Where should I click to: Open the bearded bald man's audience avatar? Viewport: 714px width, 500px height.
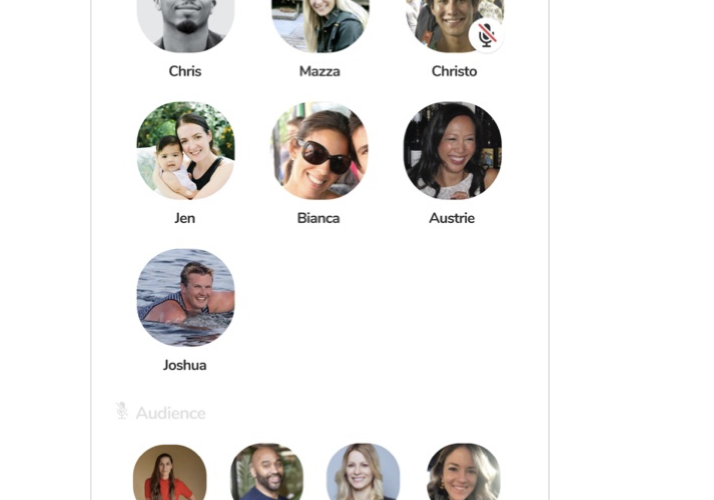click(x=267, y=472)
